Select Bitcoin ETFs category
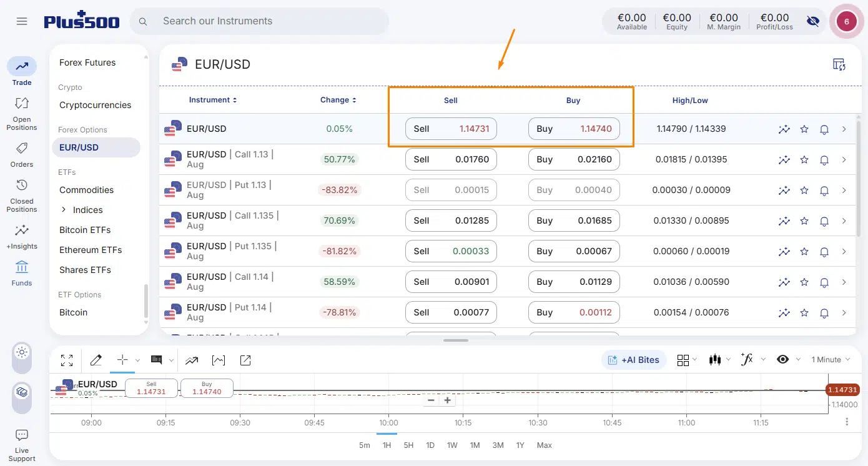Screen dimensions: 868x466 (85, 230)
